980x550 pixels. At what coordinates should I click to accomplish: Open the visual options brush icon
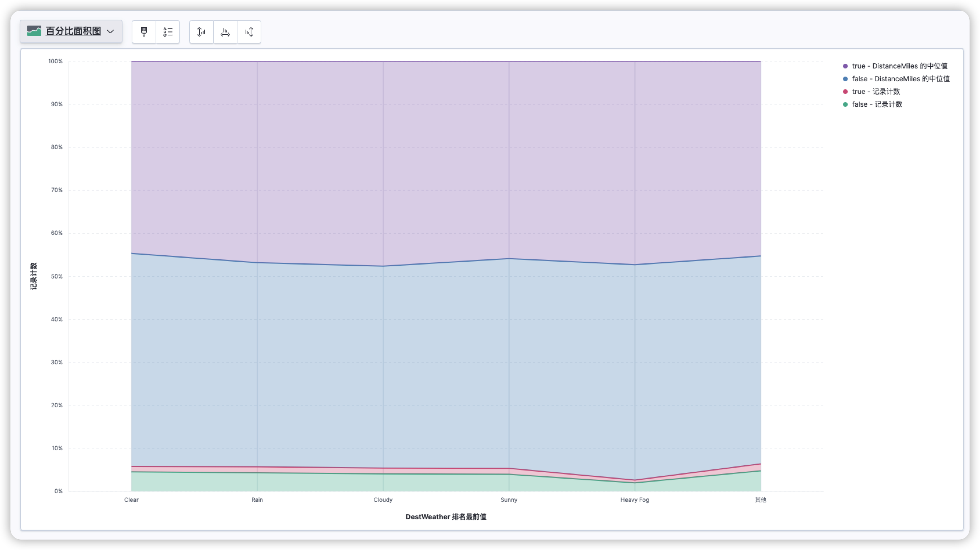(x=144, y=32)
